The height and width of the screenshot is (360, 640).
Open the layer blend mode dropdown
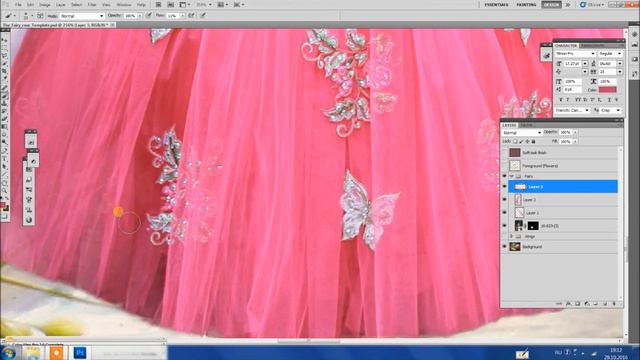[522, 133]
